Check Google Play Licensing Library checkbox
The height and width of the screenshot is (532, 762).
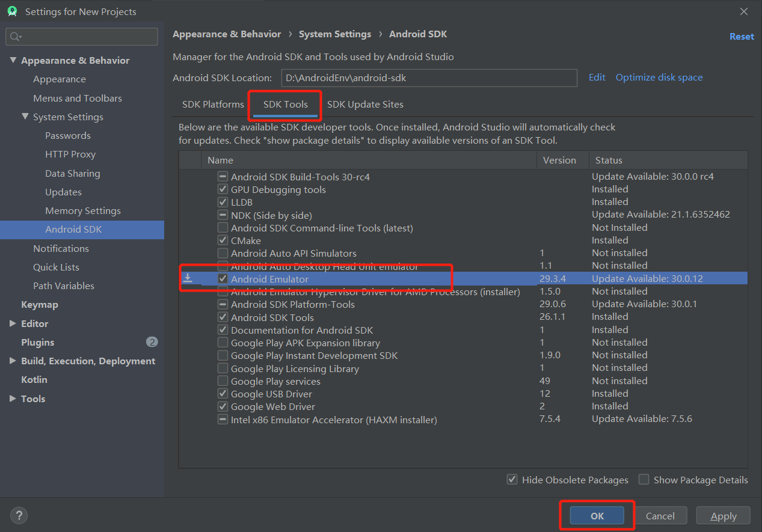223,368
